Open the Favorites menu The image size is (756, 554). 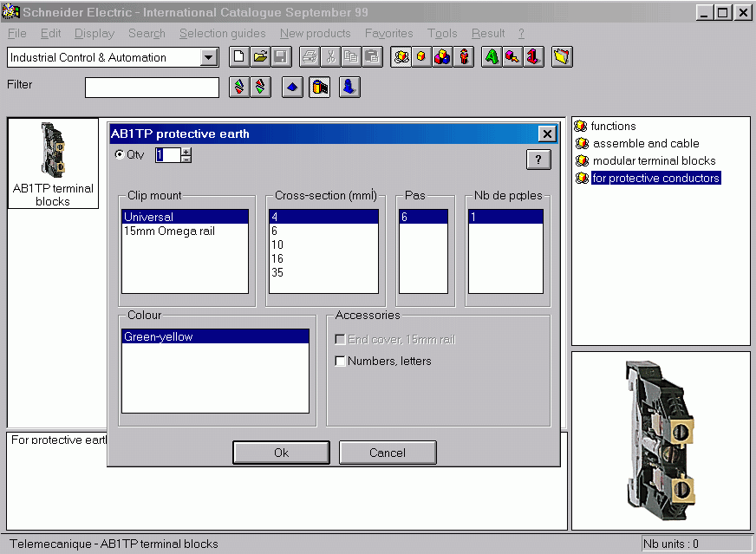point(389,33)
